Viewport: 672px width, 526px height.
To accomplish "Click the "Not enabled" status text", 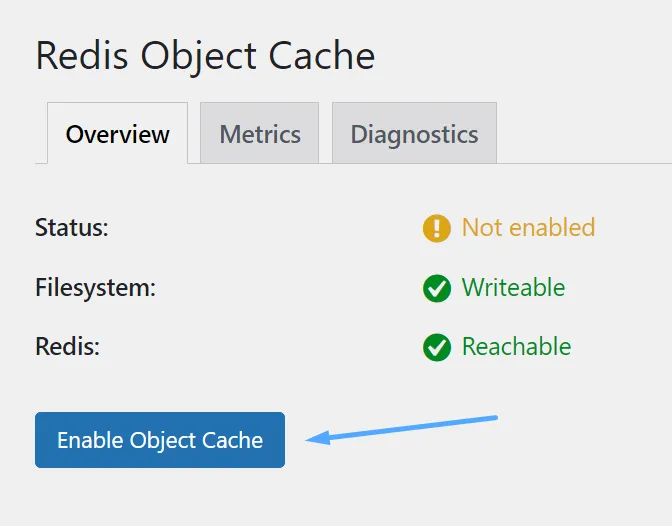I will click(x=528, y=228).
